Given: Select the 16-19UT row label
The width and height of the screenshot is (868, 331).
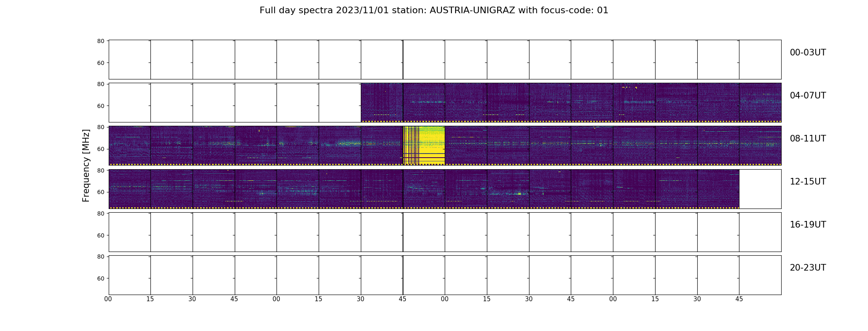Looking at the screenshot, I should click(x=808, y=225).
